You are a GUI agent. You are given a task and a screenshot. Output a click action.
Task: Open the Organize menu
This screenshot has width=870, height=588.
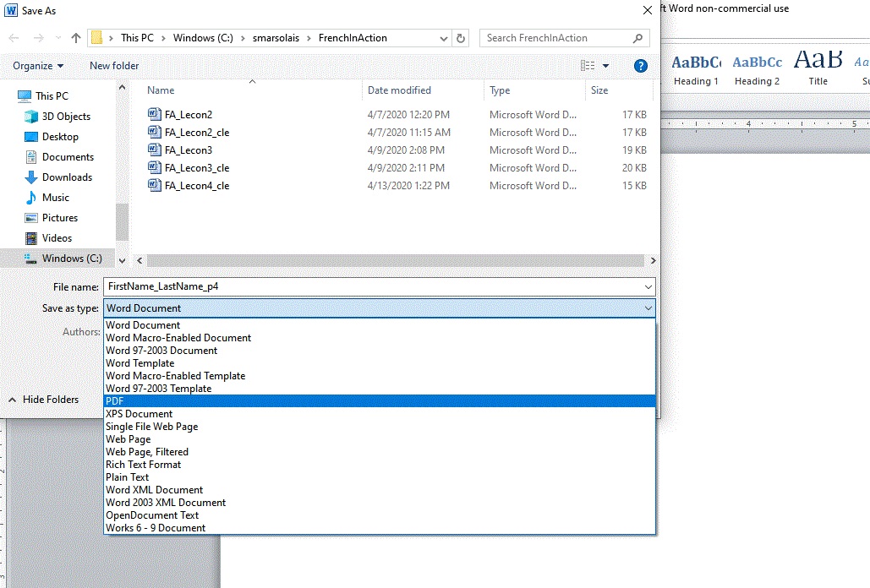(38, 65)
